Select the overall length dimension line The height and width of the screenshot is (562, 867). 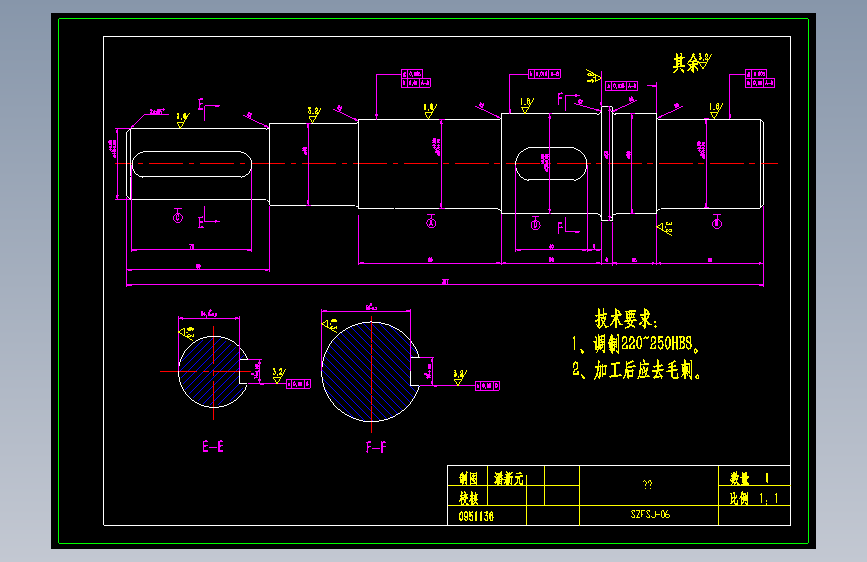coord(445,285)
